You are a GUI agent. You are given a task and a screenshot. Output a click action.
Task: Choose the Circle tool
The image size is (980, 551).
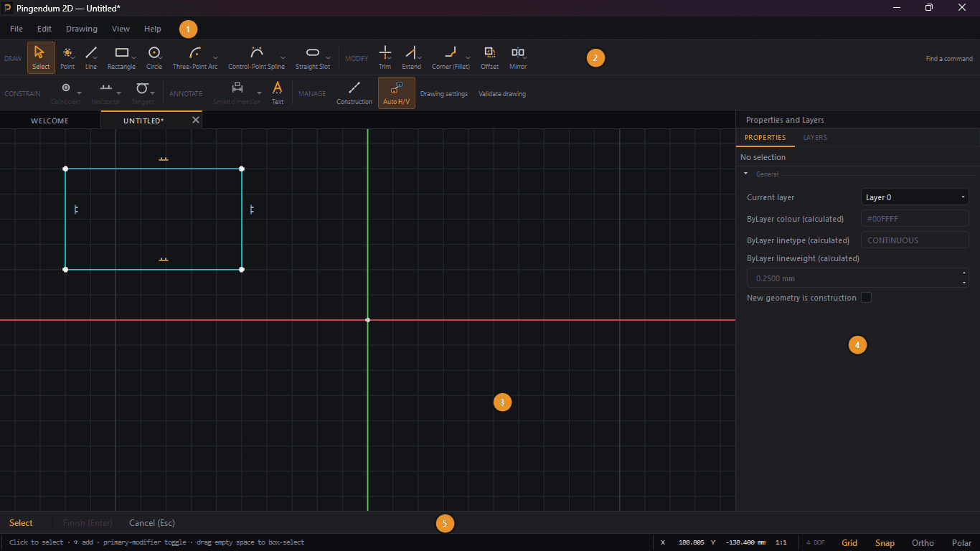154,57
